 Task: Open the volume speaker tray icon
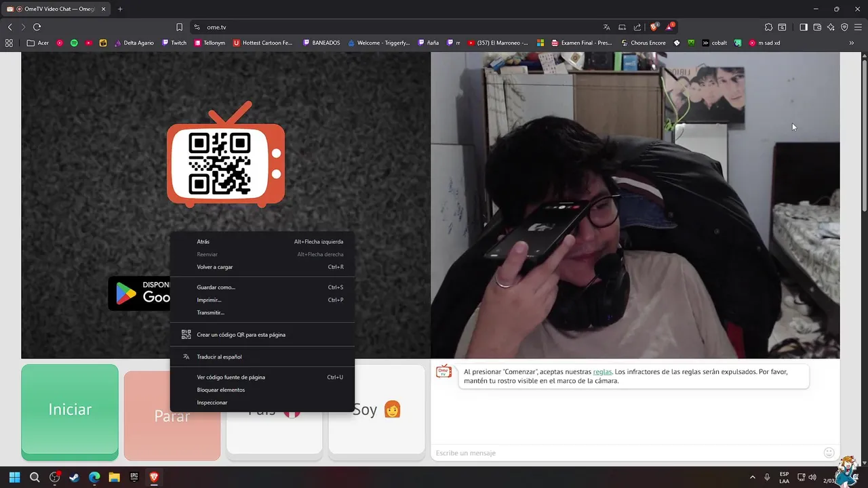tap(812, 477)
